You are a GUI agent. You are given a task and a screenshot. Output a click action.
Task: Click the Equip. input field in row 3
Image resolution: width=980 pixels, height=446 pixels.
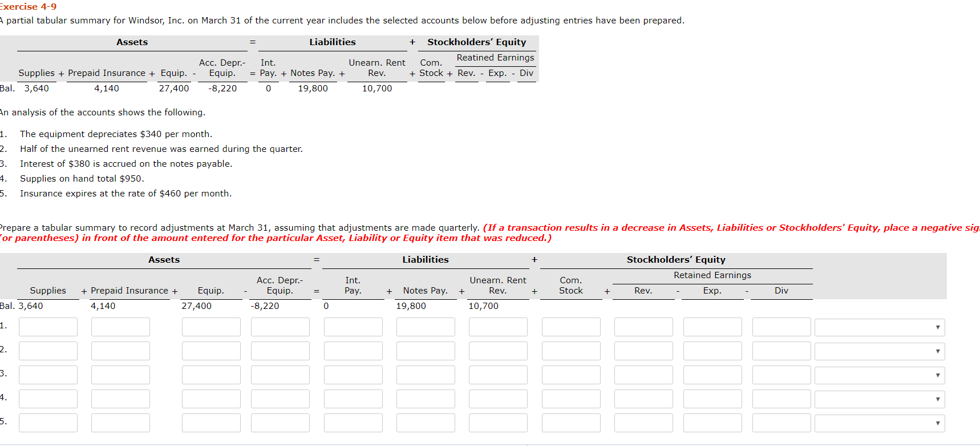click(x=211, y=375)
